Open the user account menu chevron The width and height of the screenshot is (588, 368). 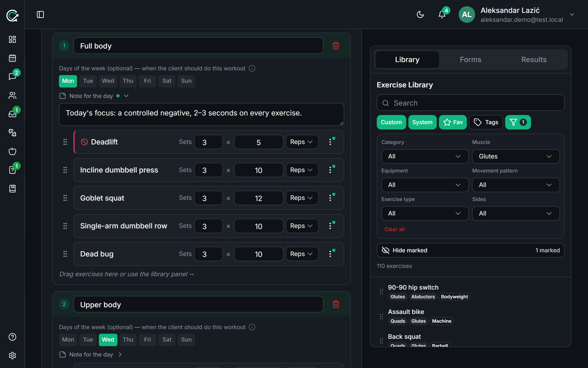572,14
